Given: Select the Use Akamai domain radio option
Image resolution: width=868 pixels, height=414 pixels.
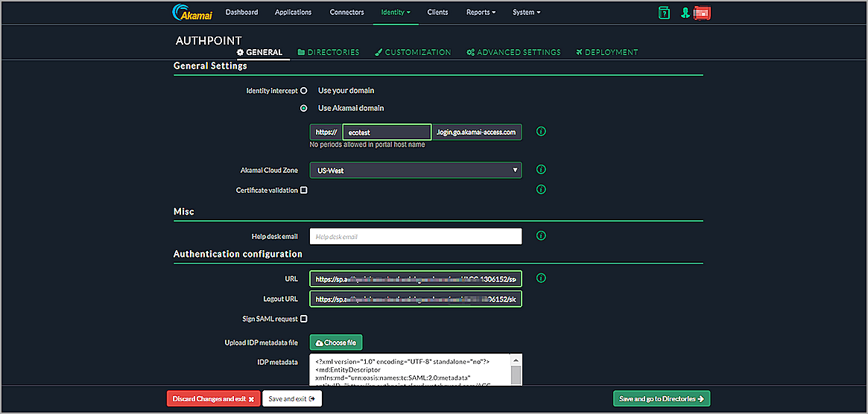Looking at the screenshot, I should pos(303,108).
